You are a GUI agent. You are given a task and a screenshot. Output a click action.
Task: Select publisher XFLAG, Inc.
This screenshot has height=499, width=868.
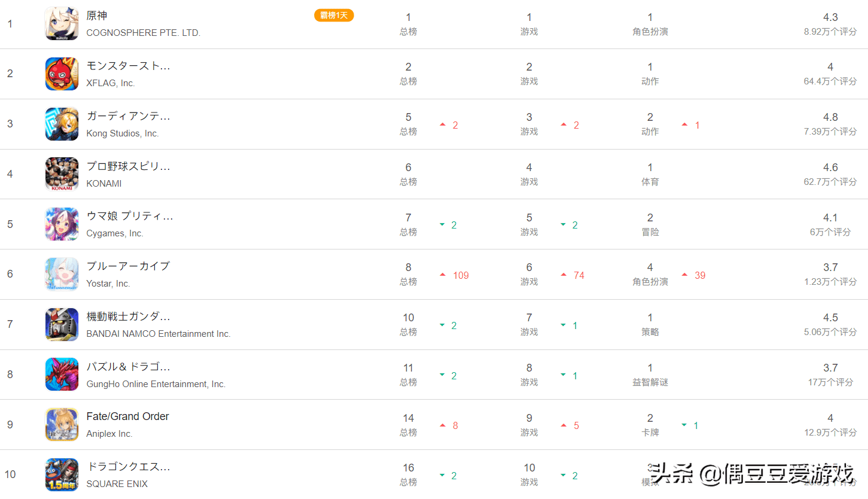coord(111,83)
